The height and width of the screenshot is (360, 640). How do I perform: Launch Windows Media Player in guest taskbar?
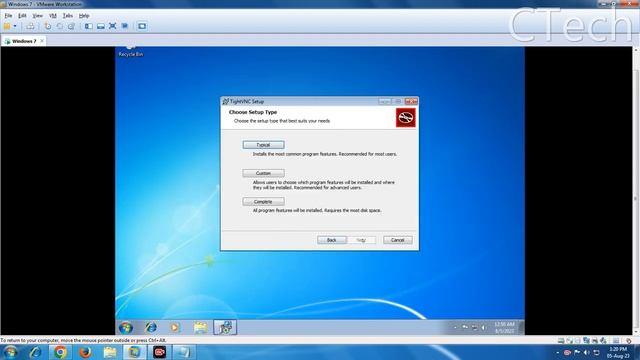175,327
